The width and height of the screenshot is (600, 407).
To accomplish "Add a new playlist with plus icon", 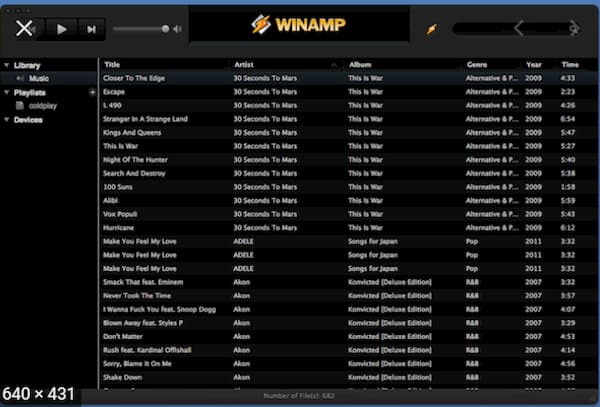I will coord(92,92).
